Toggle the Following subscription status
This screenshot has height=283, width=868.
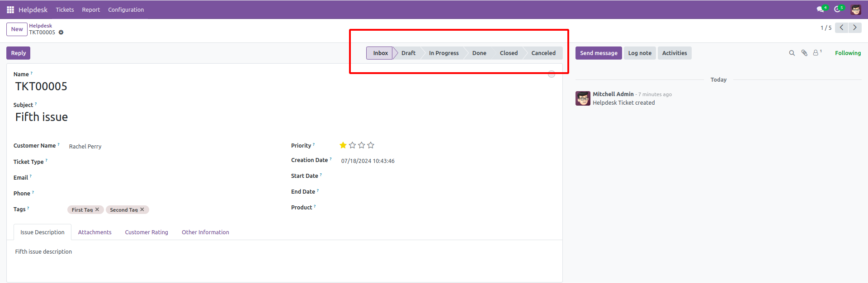pyautogui.click(x=848, y=53)
